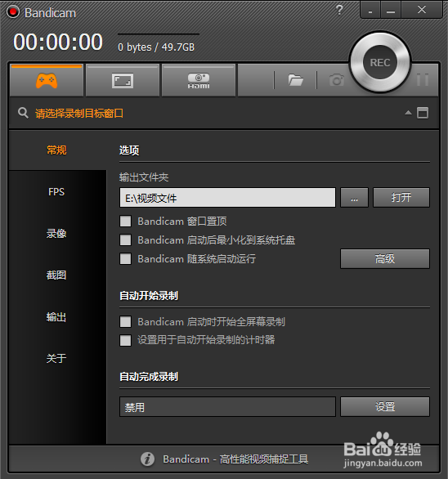Choose the HDMI device recording mode

pyautogui.click(x=199, y=81)
